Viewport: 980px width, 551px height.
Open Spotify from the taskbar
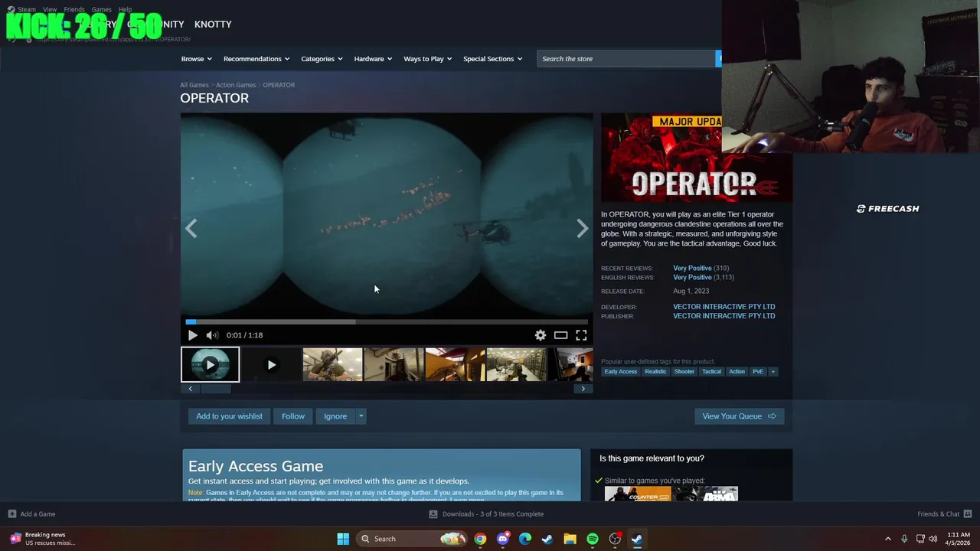593,539
